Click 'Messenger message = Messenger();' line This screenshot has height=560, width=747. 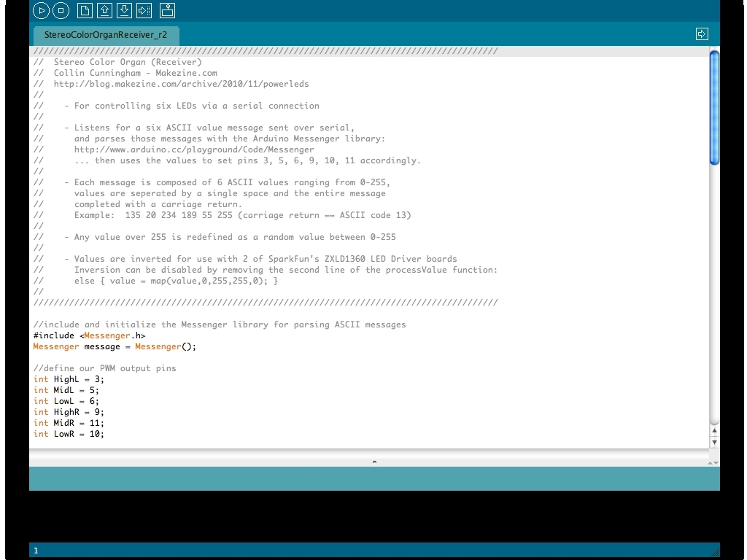pyautogui.click(x=115, y=346)
